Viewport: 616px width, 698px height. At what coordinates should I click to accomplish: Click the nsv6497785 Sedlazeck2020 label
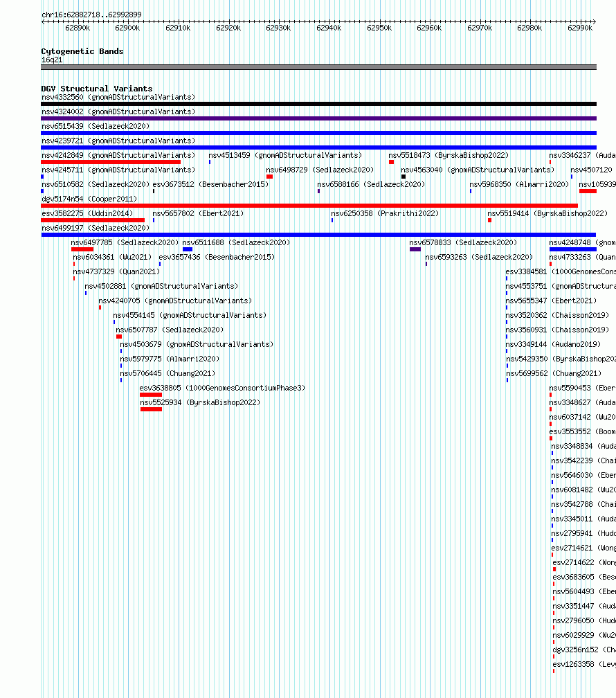point(125,242)
